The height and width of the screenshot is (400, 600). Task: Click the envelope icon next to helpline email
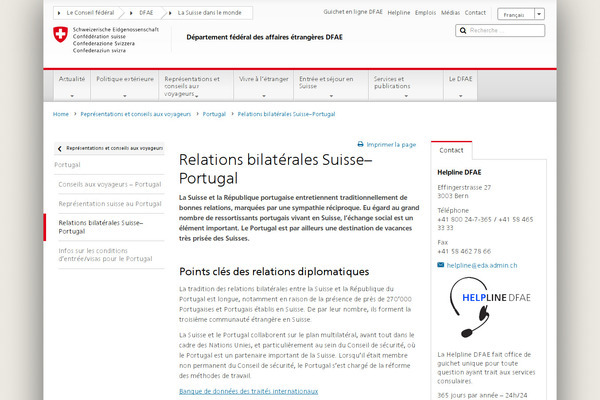pos(441,265)
